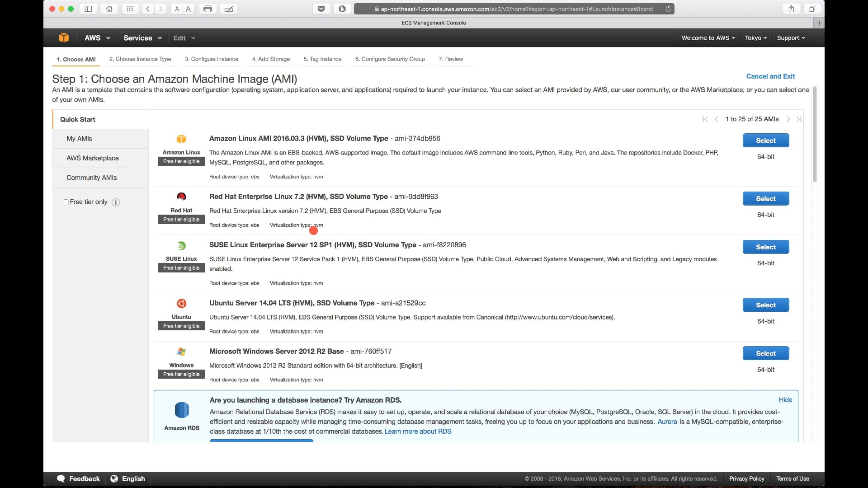Enable the Free tier only checkbox

tap(66, 202)
